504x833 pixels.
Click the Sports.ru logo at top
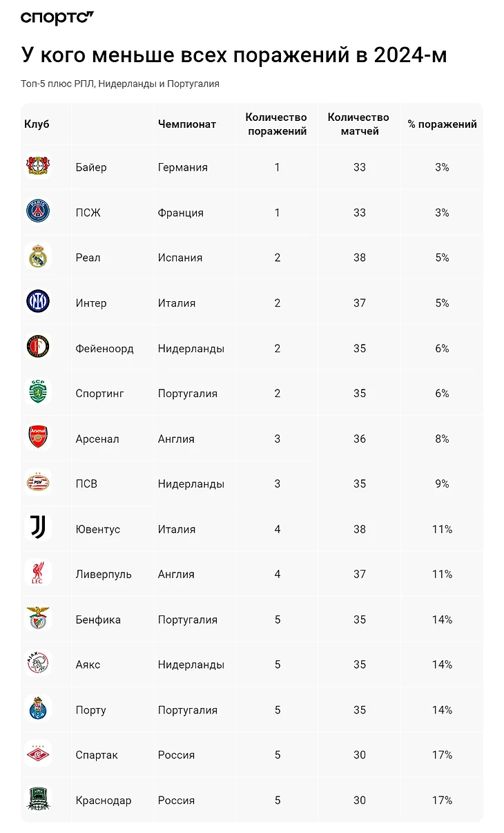[x=57, y=17]
